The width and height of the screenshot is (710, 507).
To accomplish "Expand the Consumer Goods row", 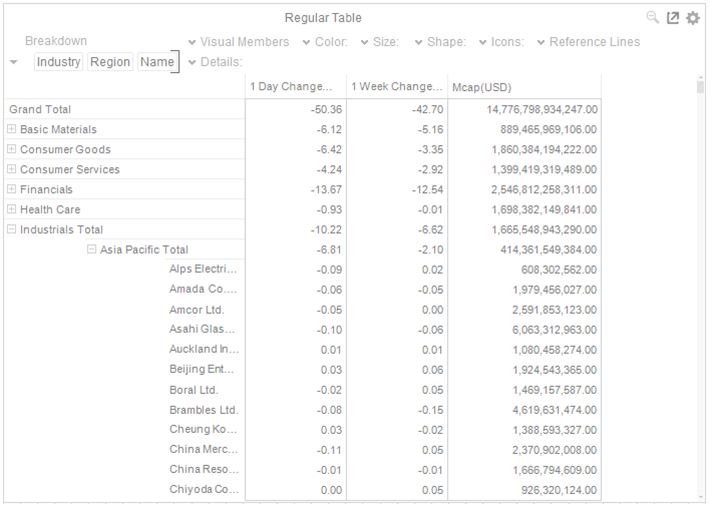I will click(12, 149).
